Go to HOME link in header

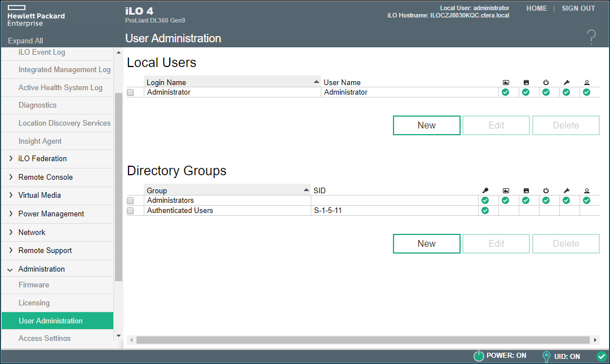click(x=537, y=8)
